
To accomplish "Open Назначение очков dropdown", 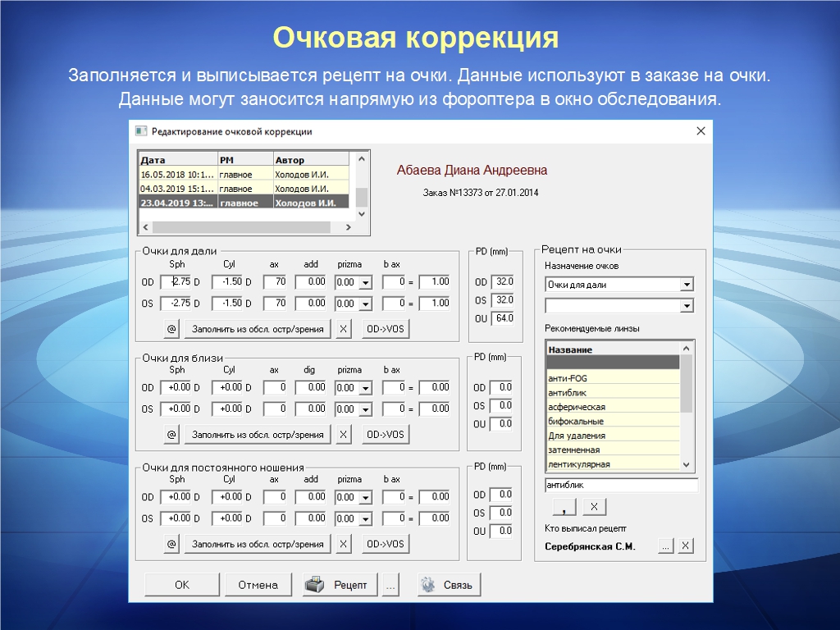I will [x=687, y=285].
